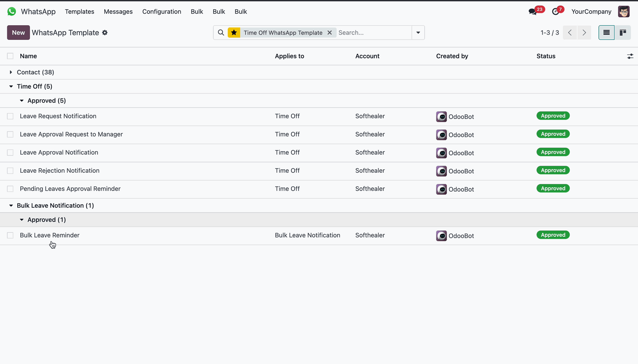This screenshot has width=638, height=364.
Task: Tick the Bulk Leave Reminder checkbox
Action: click(x=10, y=235)
